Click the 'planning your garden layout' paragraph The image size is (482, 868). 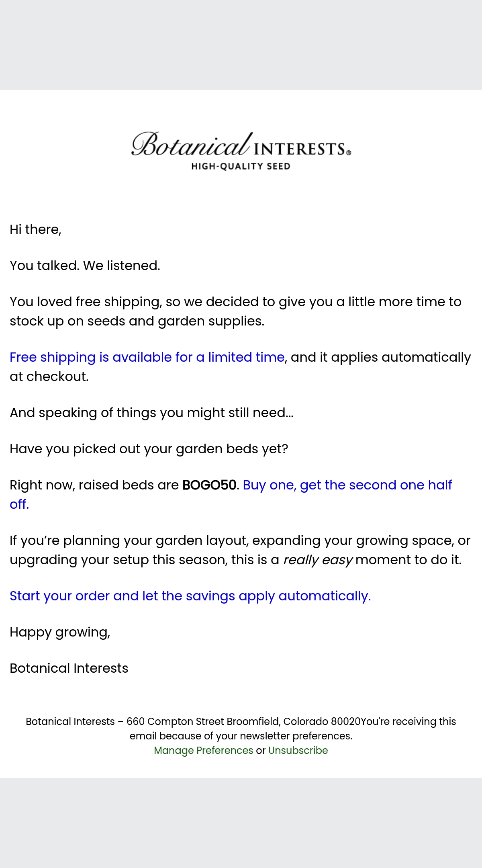[x=240, y=550]
